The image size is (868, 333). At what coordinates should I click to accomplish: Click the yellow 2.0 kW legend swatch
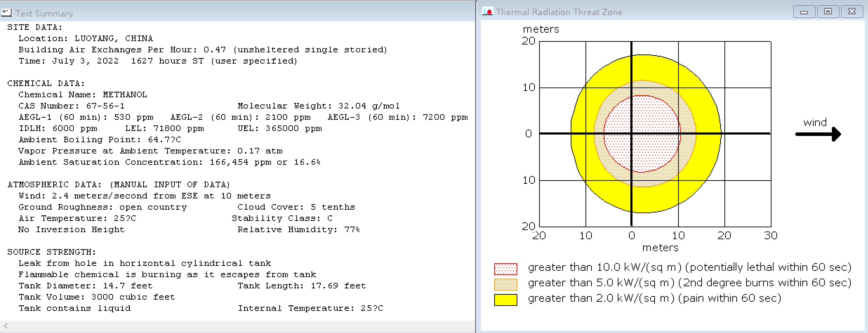(x=505, y=300)
